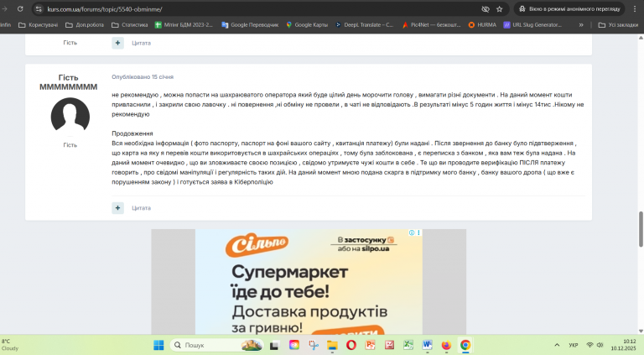
Task: Open URL Slug Generator bookmark
Action: (532, 24)
